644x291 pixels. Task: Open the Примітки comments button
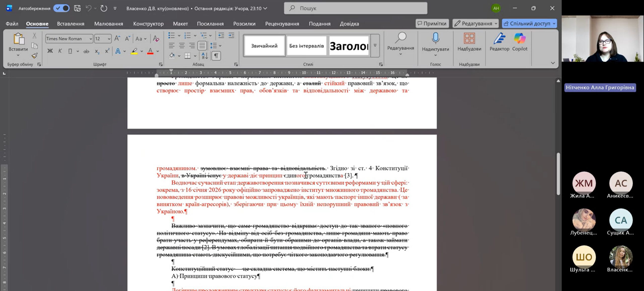(432, 23)
